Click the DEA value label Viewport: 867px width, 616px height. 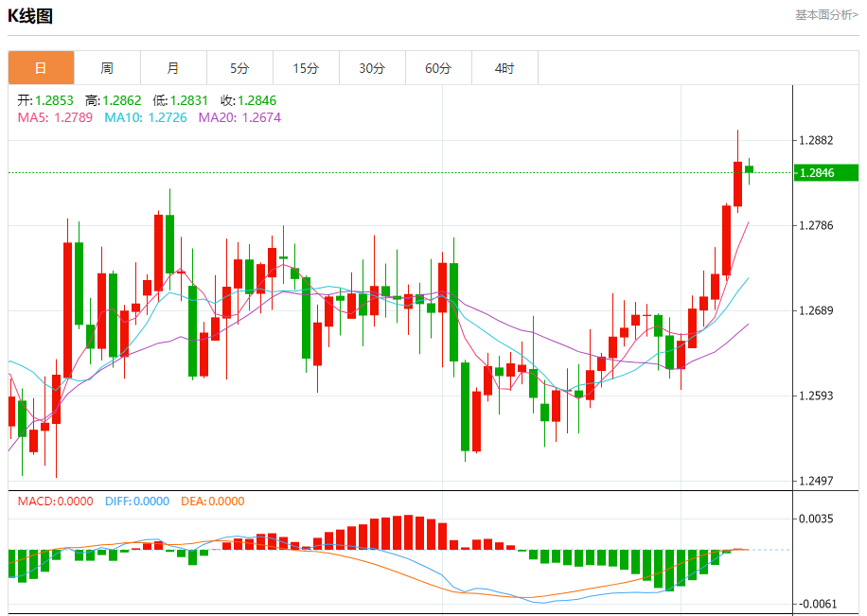pyautogui.click(x=213, y=501)
